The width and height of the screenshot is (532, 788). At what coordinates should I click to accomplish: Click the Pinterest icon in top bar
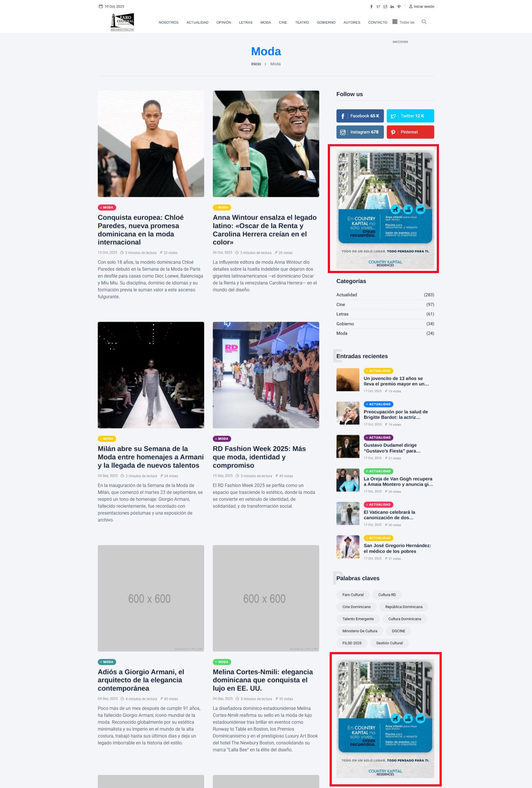[x=399, y=7]
